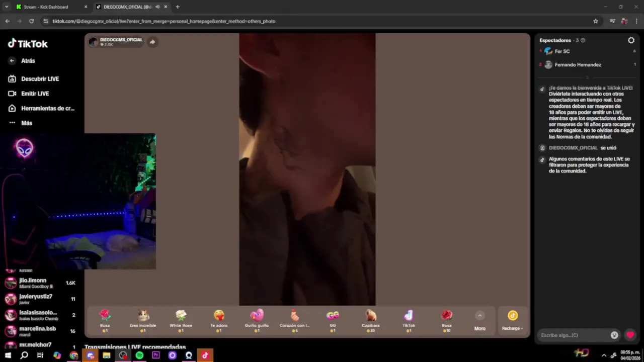The width and height of the screenshot is (644, 362).
Task: Open the emoji picker in chat box
Action: [x=614, y=335]
